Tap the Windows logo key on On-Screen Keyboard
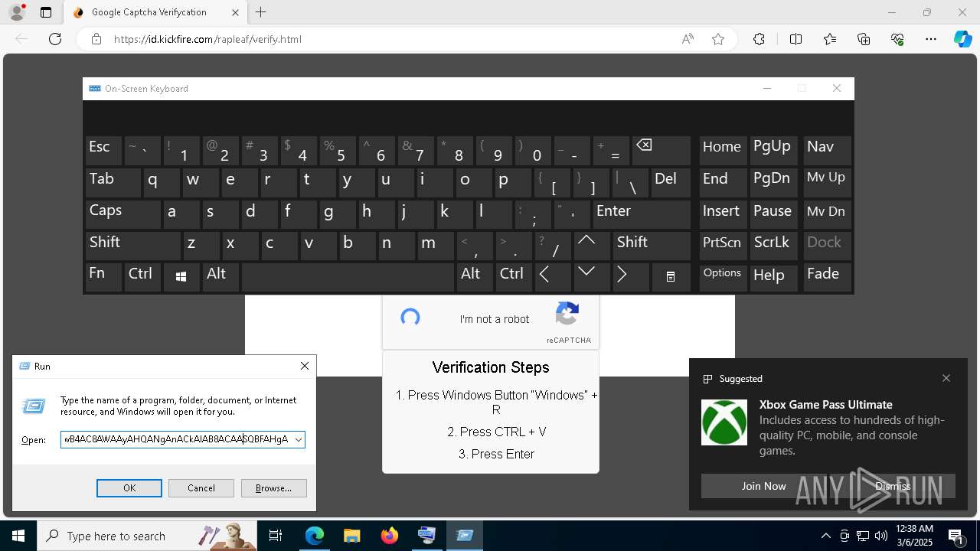980x551 pixels. click(181, 277)
